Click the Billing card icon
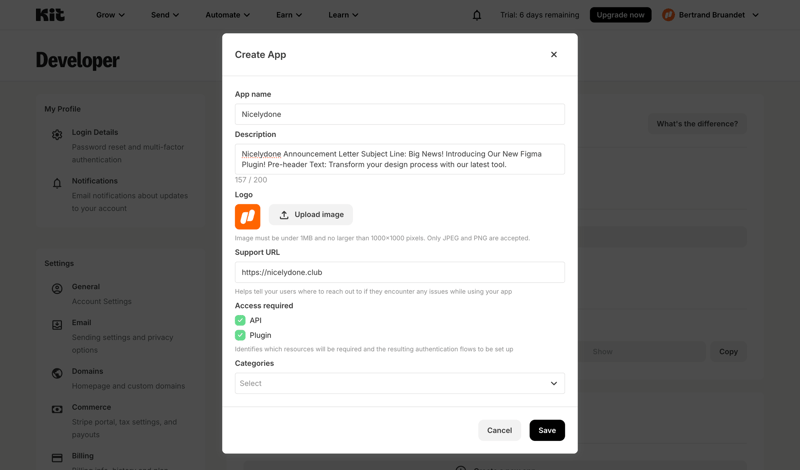 (x=57, y=458)
